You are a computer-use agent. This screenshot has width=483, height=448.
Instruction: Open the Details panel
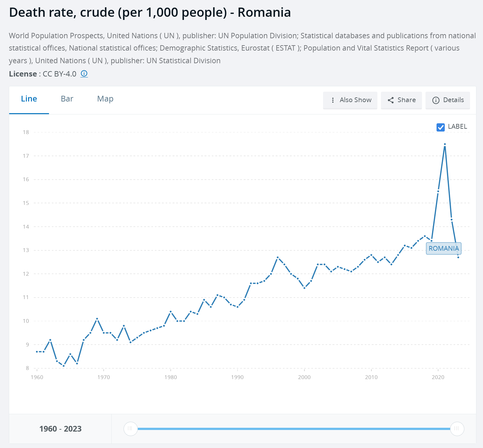(x=447, y=100)
